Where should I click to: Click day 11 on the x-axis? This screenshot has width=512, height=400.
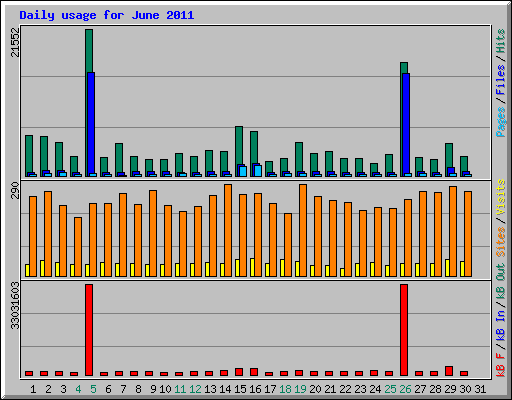click(180, 389)
